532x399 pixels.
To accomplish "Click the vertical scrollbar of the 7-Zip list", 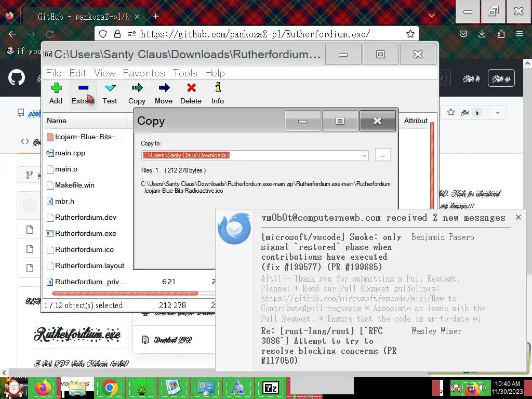I will pos(432,166).
